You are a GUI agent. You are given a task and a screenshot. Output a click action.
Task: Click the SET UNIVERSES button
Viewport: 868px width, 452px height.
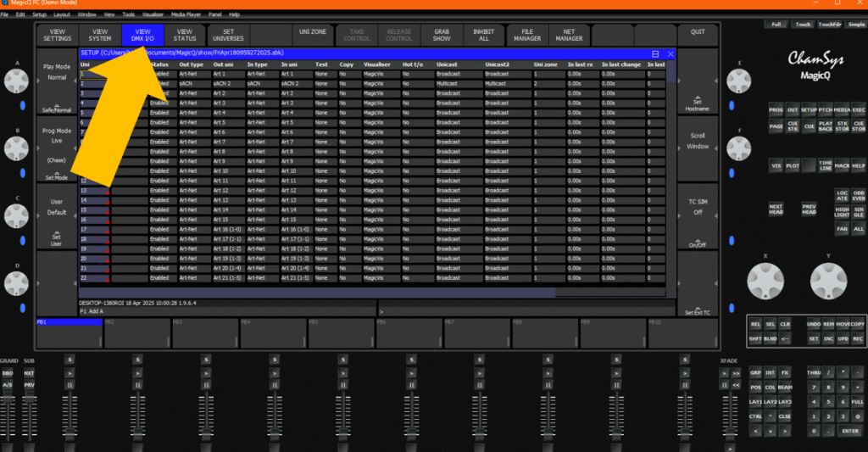(x=228, y=35)
